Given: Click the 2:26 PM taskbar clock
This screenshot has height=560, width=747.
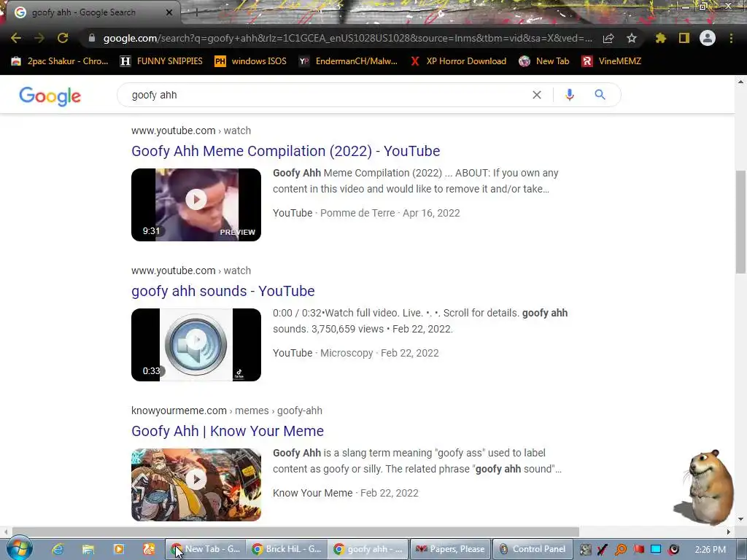Looking at the screenshot, I should [x=711, y=550].
